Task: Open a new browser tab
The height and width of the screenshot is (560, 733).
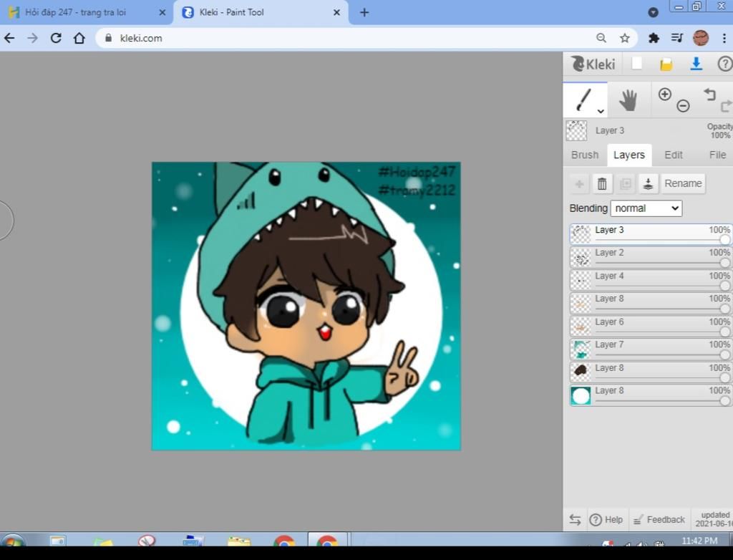Action: pyautogui.click(x=364, y=13)
